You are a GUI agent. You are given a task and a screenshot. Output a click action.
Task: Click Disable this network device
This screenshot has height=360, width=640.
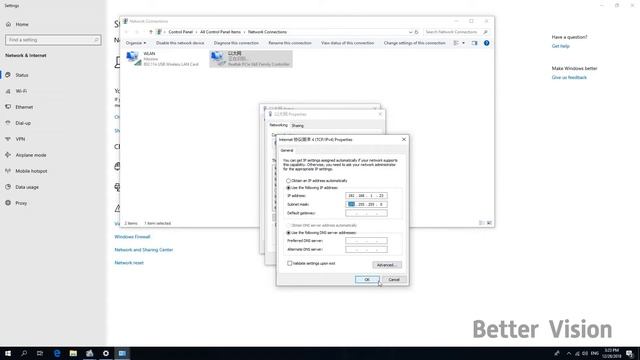tap(180, 43)
